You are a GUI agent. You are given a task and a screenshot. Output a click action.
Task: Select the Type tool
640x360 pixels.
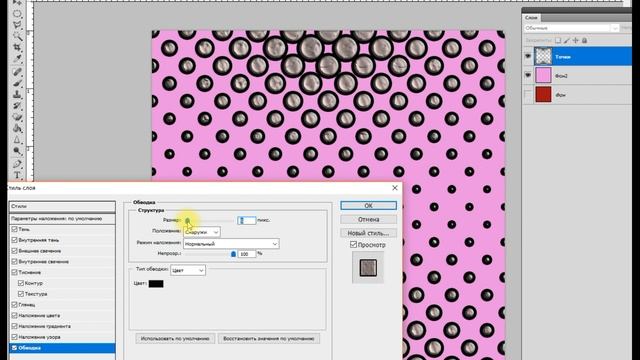17,176
